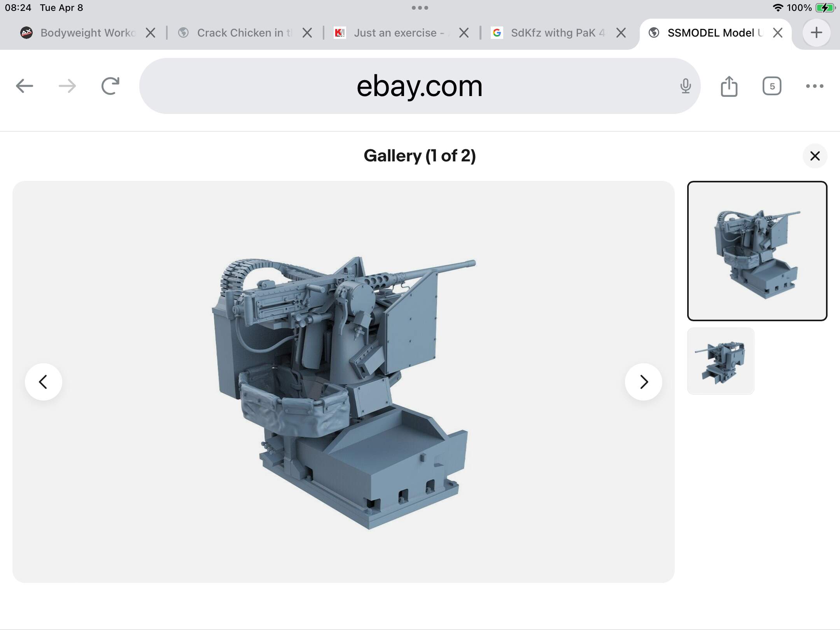Open the browser more options menu
This screenshot has height=630, width=840.
[x=815, y=86]
